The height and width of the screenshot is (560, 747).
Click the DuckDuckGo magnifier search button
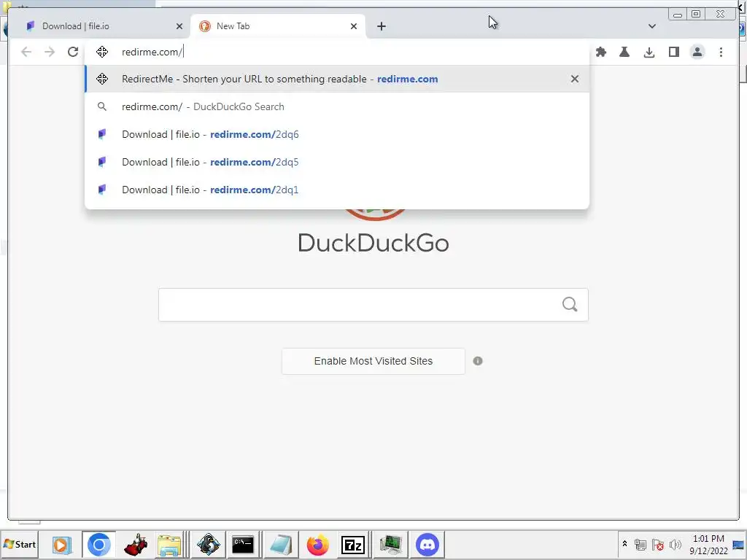[570, 305]
